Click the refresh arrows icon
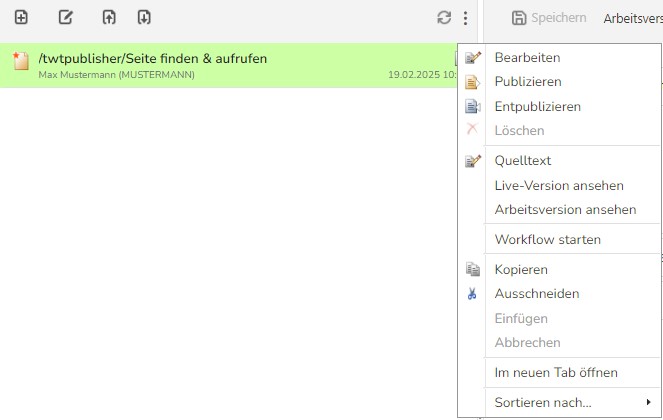663x420 pixels. (x=444, y=18)
